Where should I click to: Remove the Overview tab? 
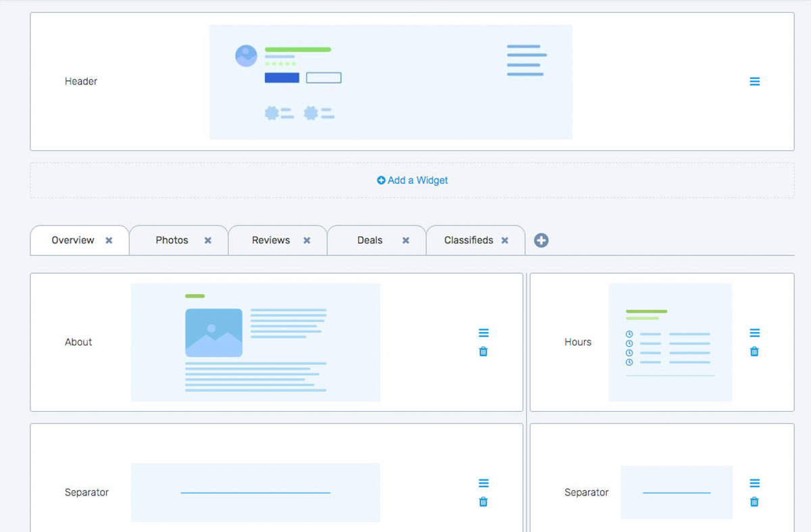coord(109,241)
